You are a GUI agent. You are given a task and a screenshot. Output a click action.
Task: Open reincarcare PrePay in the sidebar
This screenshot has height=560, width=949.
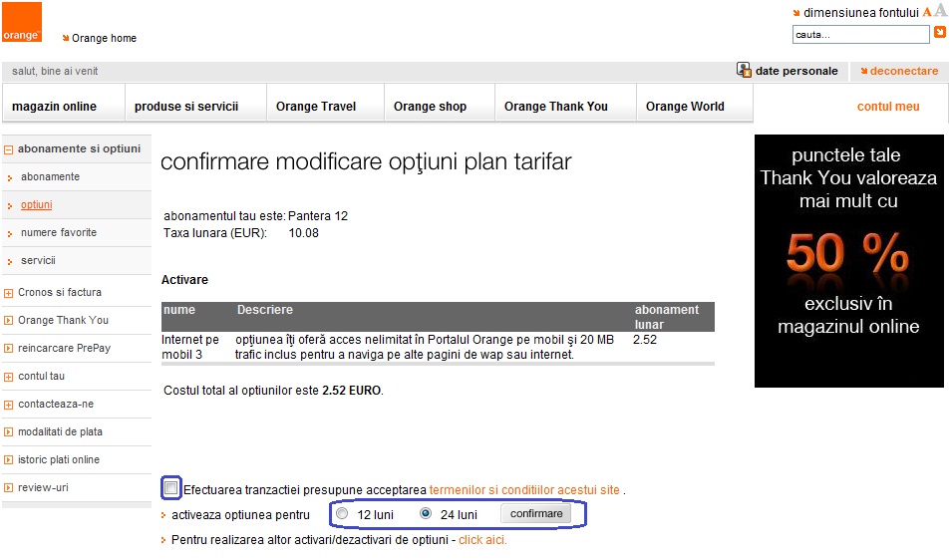64,348
